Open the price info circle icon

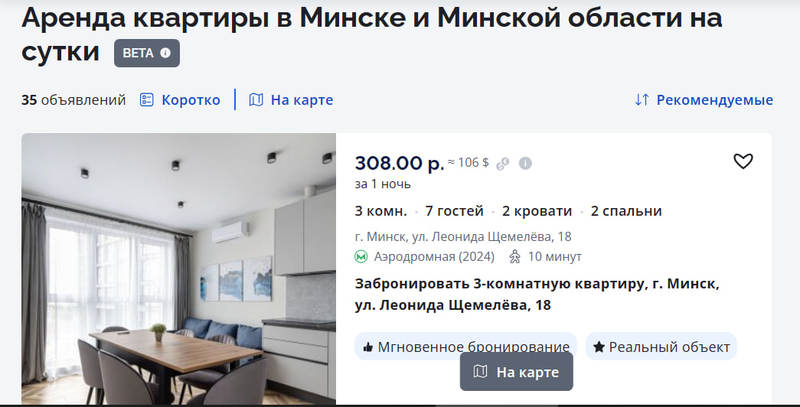click(525, 163)
